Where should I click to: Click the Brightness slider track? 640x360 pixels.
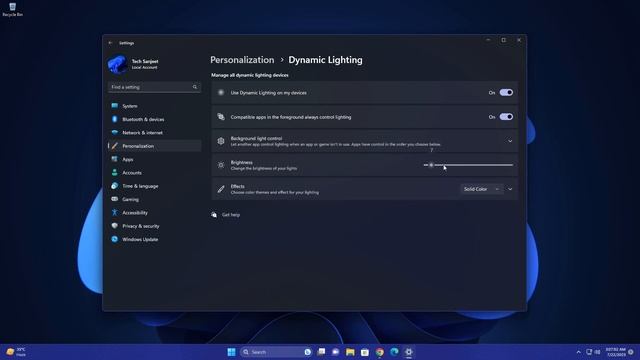[x=468, y=165]
